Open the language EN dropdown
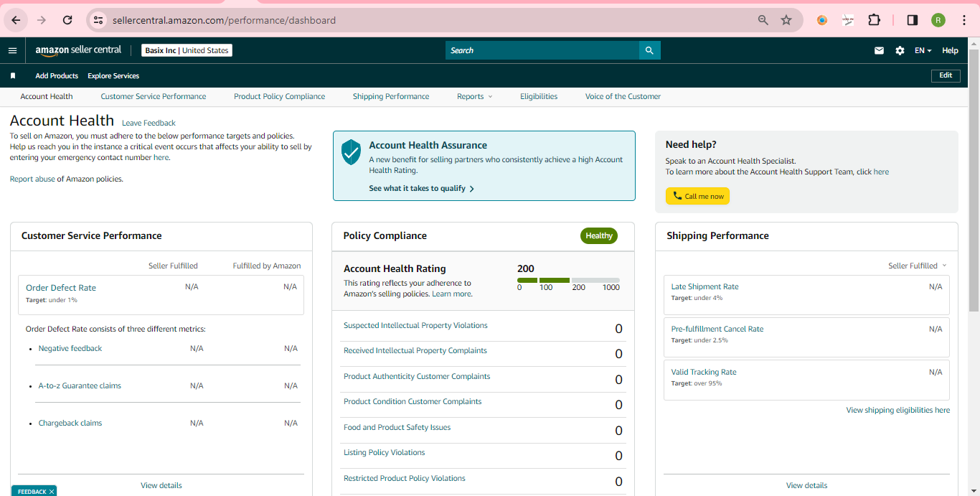This screenshot has height=496, width=980. (x=923, y=50)
